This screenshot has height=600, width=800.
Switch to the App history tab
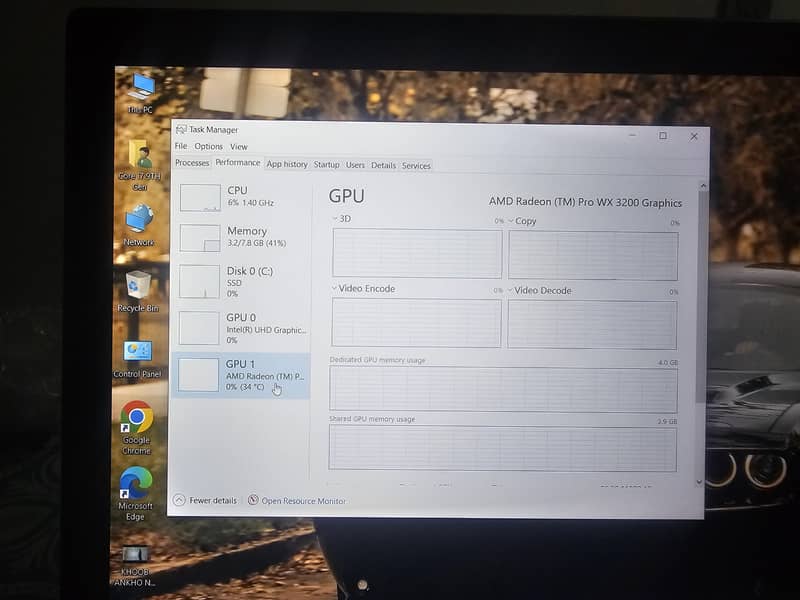click(x=287, y=164)
